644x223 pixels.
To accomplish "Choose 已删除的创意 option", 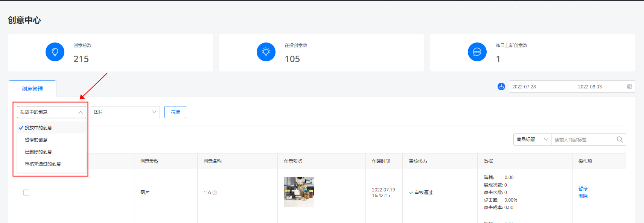I will click(x=38, y=152).
